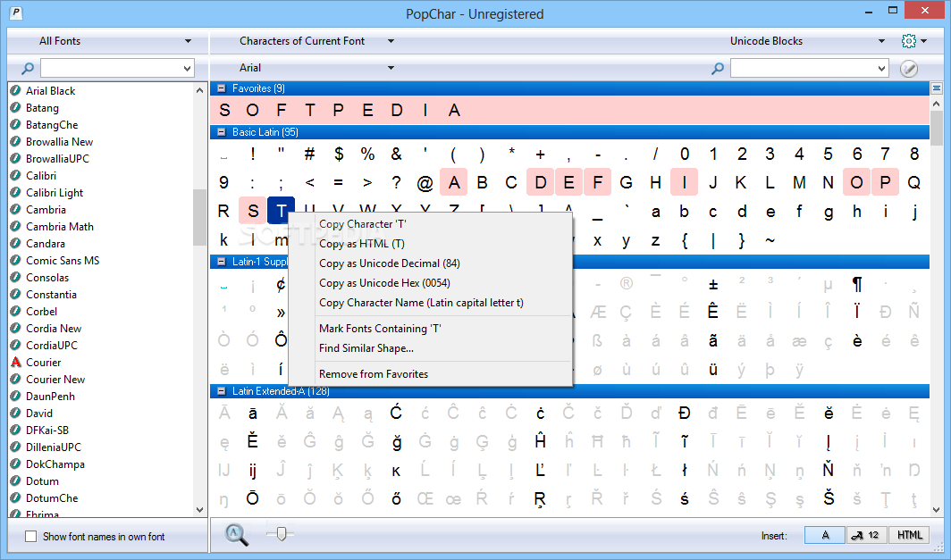Screen dimensions: 951x560
Task: Select the ~ tilde character
Action: click(770, 240)
